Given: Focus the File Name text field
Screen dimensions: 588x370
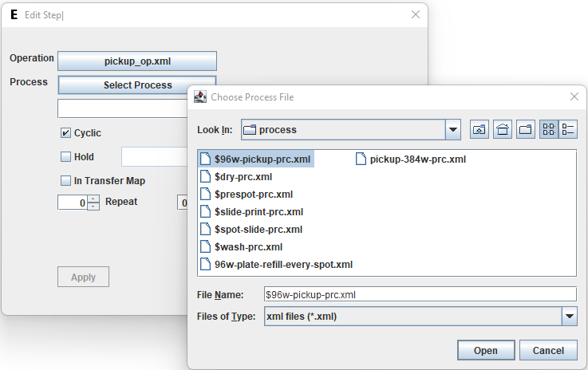Looking at the screenshot, I should click(x=420, y=294).
